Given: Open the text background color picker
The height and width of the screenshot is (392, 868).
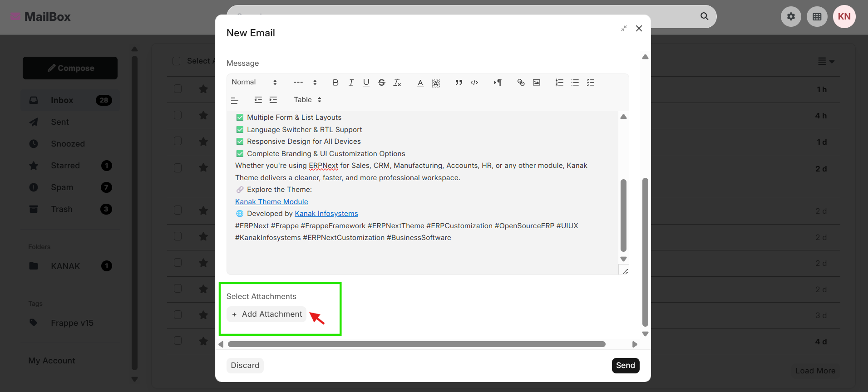Looking at the screenshot, I should [436, 83].
